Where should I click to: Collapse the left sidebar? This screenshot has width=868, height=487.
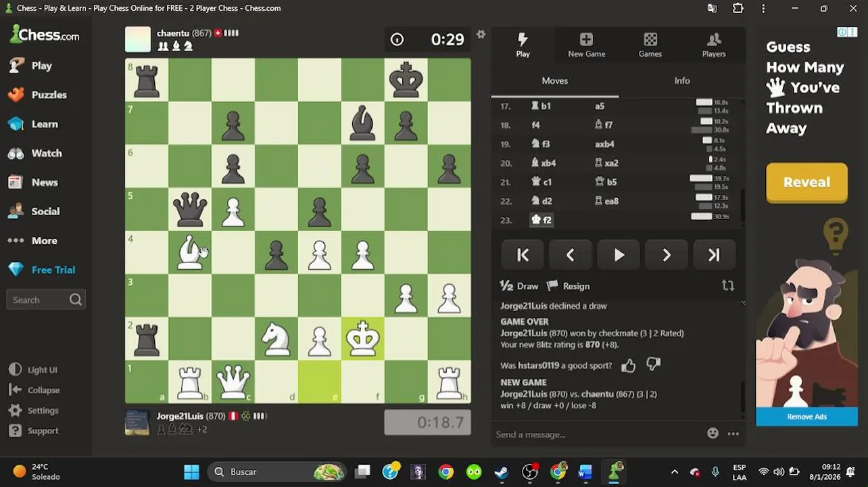tap(35, 390)
